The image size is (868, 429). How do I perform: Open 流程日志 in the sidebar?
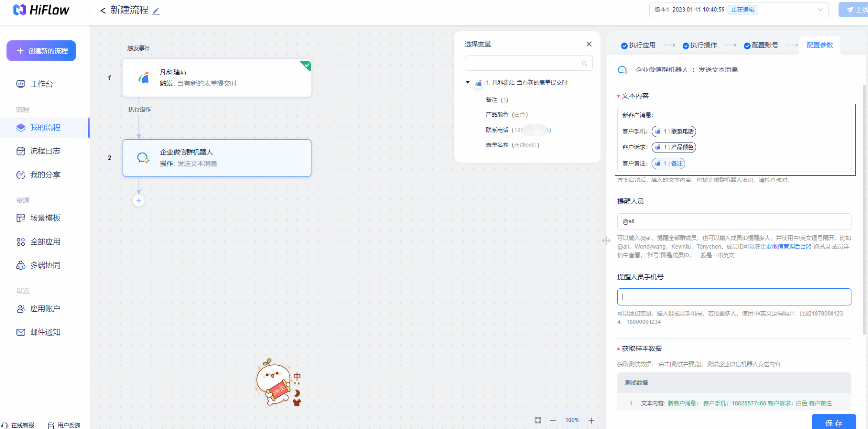45,151
